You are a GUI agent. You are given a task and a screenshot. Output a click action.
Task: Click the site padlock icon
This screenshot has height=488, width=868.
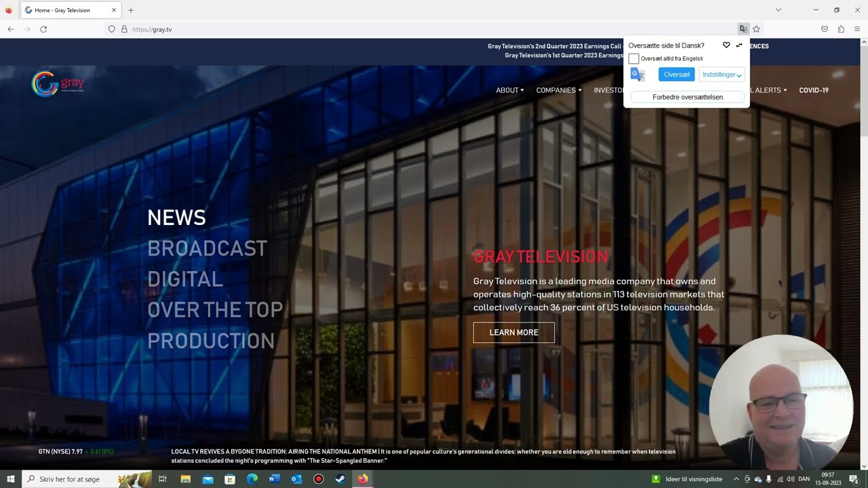point(124,29)
